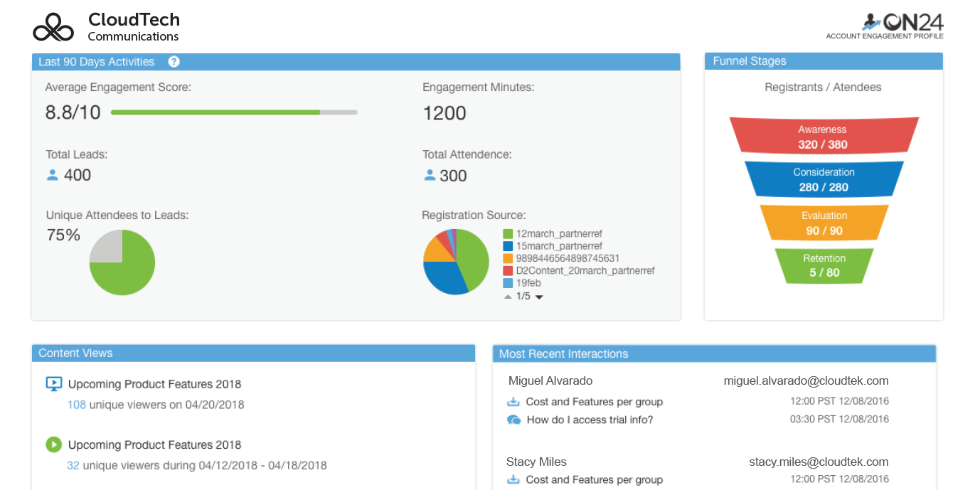Click miguel.alvarado@cloudtek.com email address
Viewport: 980px width, 490px height.
[806, 380]
